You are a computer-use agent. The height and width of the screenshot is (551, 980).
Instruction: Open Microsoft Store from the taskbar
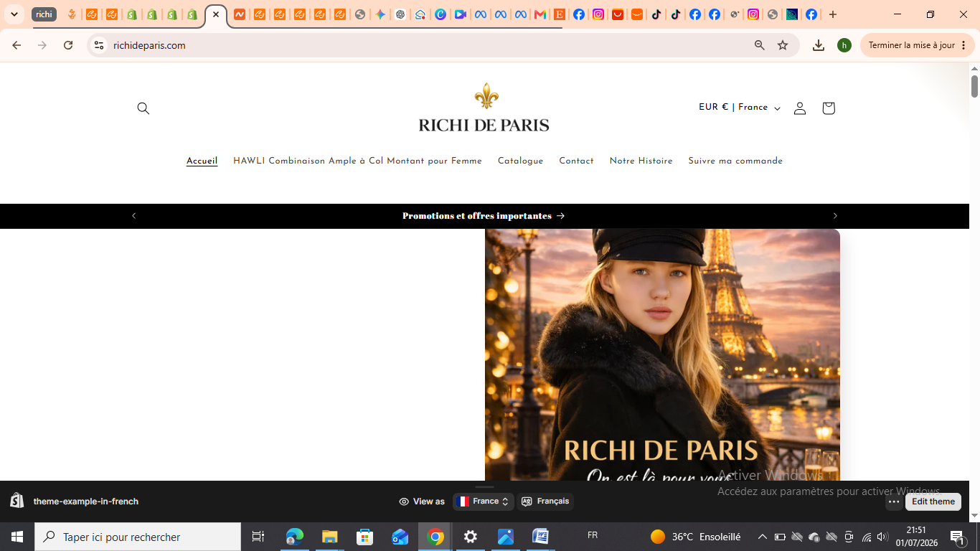(365, 537)
